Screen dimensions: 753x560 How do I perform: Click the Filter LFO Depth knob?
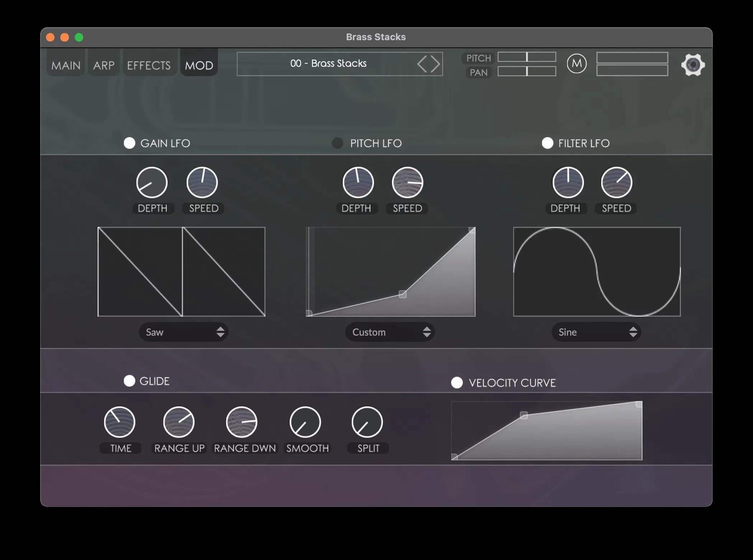coord(568,182)
